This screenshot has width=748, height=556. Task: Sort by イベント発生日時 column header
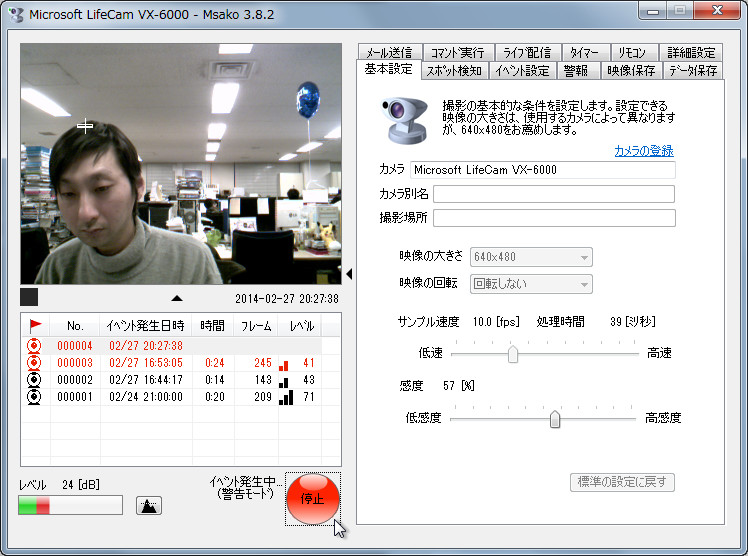pos(145,326)
